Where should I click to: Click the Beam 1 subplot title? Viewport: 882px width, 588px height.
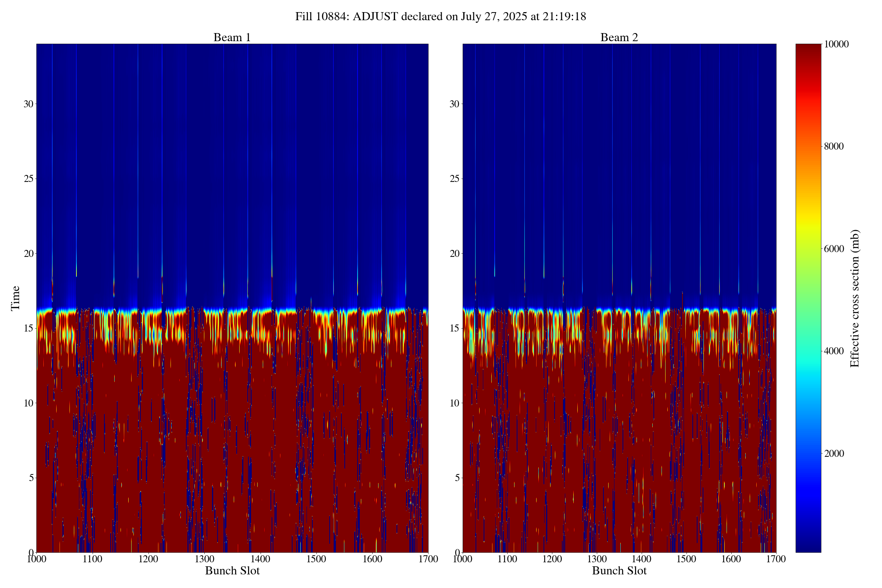point(232,37)
